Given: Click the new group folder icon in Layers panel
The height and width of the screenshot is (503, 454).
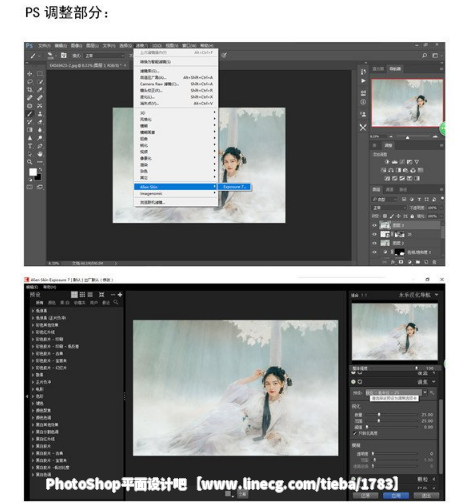Looking at the screenshot, I should click(x=418, y=262).
